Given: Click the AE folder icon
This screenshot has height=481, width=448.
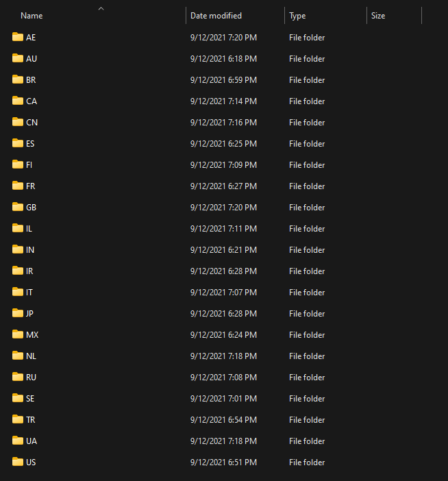Looking at the screenshot, I should click(18, 37).
